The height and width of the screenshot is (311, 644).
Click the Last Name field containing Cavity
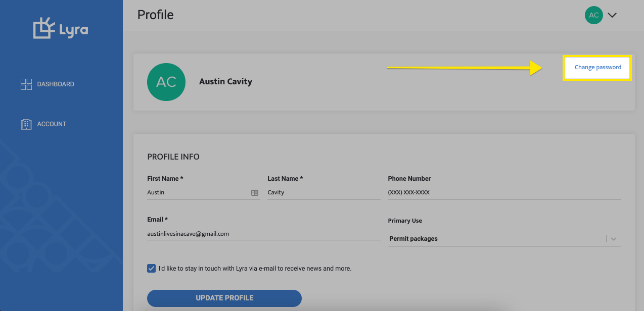pos(324,192)
